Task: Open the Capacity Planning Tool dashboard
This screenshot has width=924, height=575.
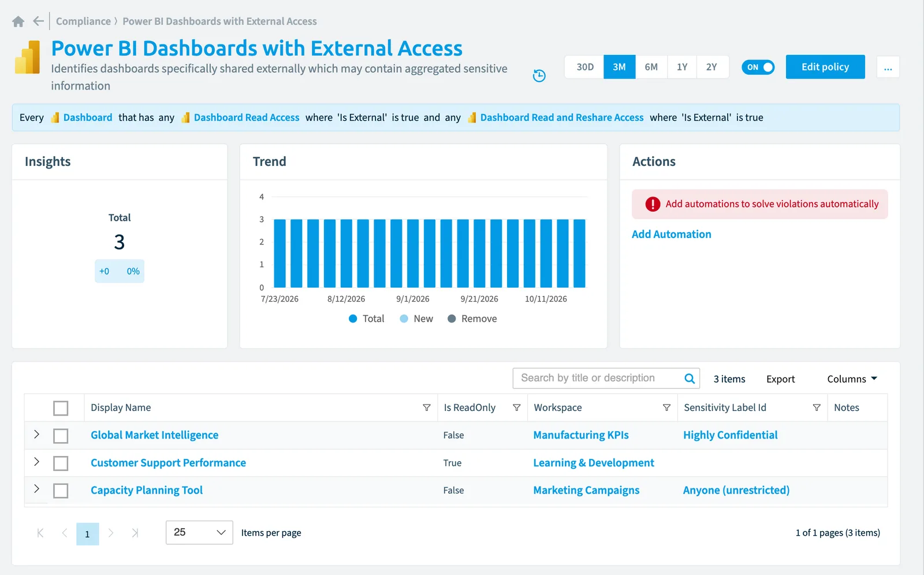Action: (x=147, y=490)
